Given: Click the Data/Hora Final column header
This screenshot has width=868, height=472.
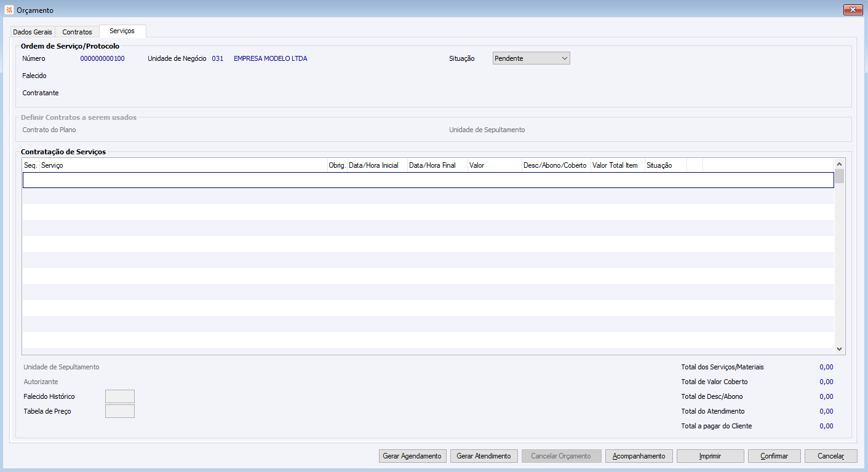Looking at the screenshot, I should tap(437, 165).
